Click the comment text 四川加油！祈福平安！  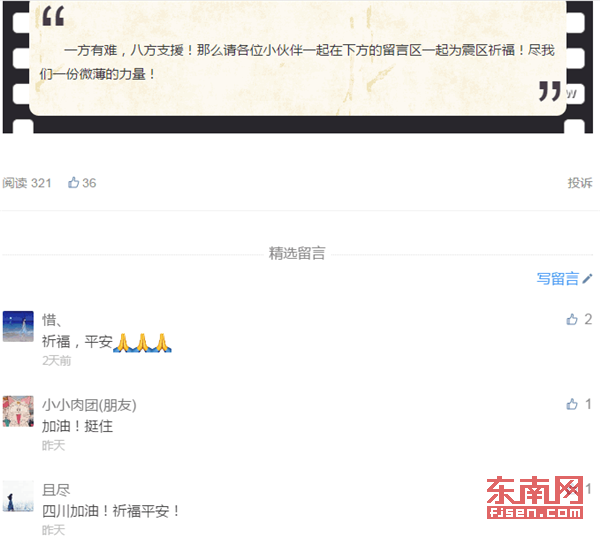click(111, 511)
